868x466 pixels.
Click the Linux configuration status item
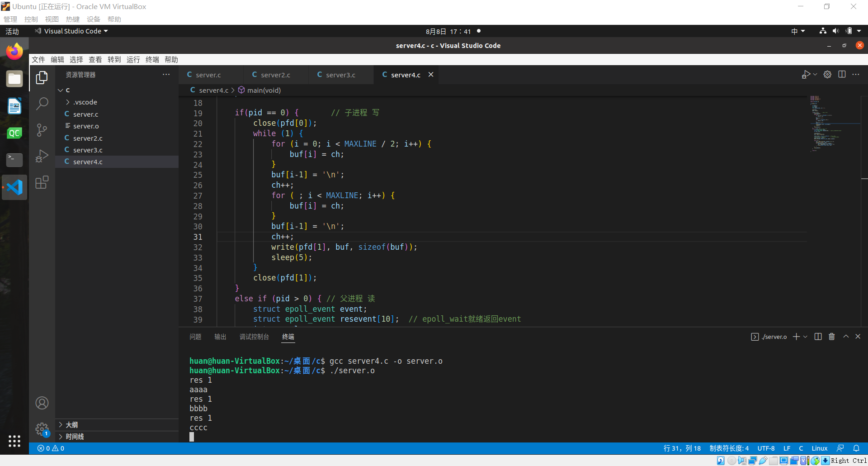click(819, 448)
